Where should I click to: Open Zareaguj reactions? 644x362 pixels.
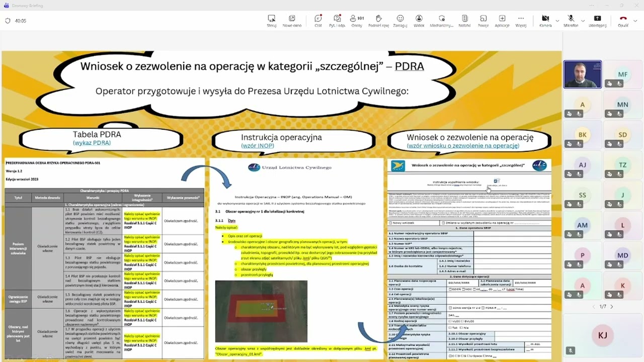pyautogui.click(x=400, y=21)
